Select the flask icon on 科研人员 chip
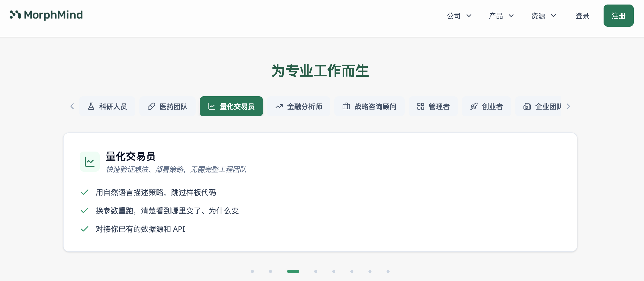 [92, 106]
